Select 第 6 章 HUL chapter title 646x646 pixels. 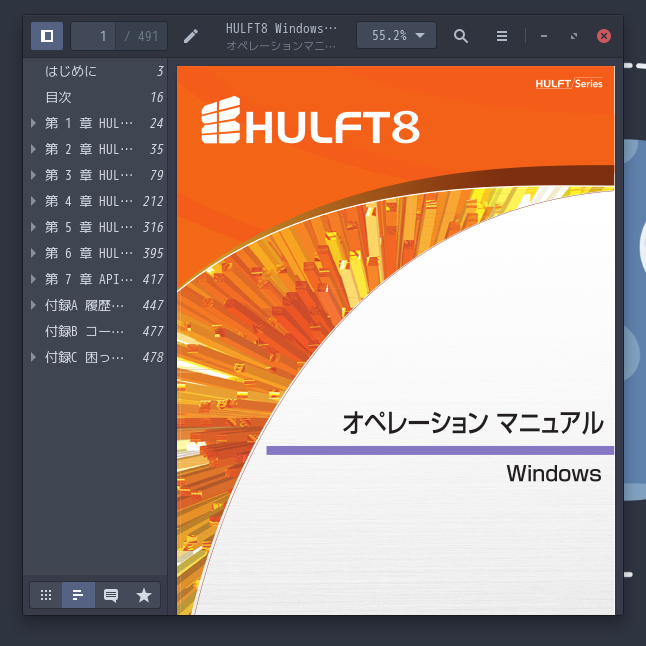[x=89, y=253]
